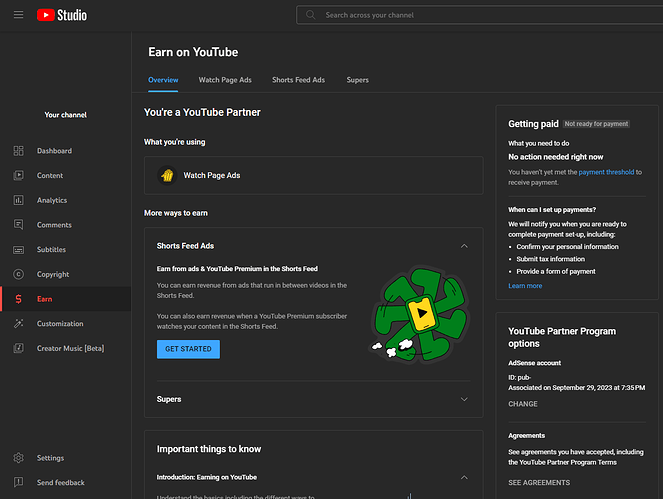This screenshot has width=663, height=499.
Task: Click 'Confirm your personal information' bullet
Action: 567,247
